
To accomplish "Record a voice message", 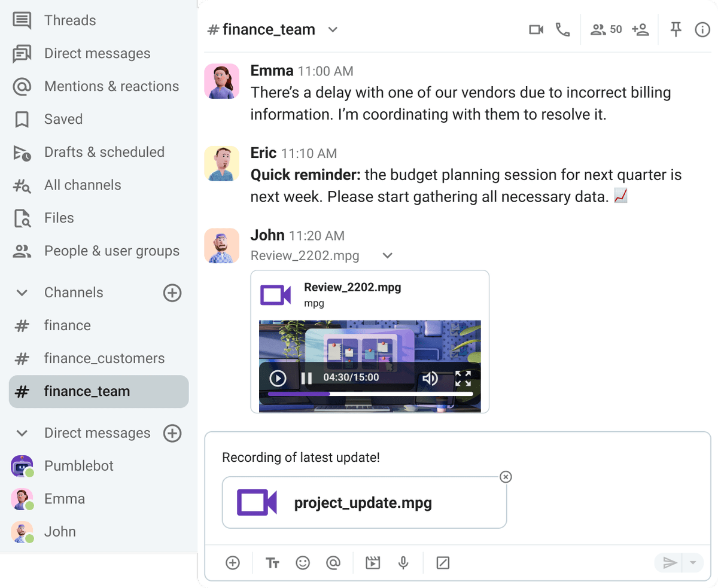I will (403, 563).
